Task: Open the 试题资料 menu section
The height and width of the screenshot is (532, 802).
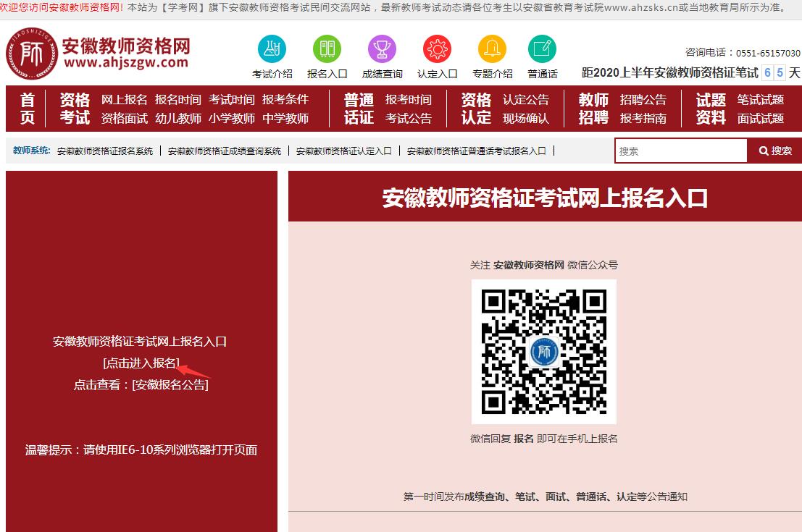Action: click(711, 109)
